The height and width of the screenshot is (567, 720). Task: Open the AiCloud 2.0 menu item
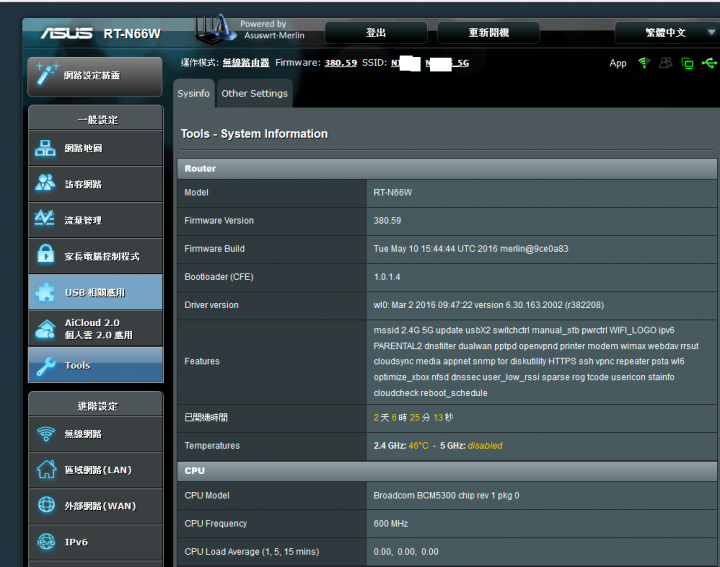coord(96,328)
